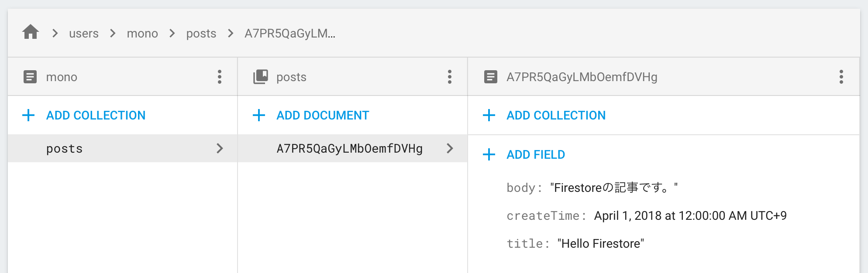This screenshot has height=273, width=868.
Task: Click the chevron before the A7PR5QaGyLM… breadcrumb
Action: pyautogui.click(x=231, y=33)
